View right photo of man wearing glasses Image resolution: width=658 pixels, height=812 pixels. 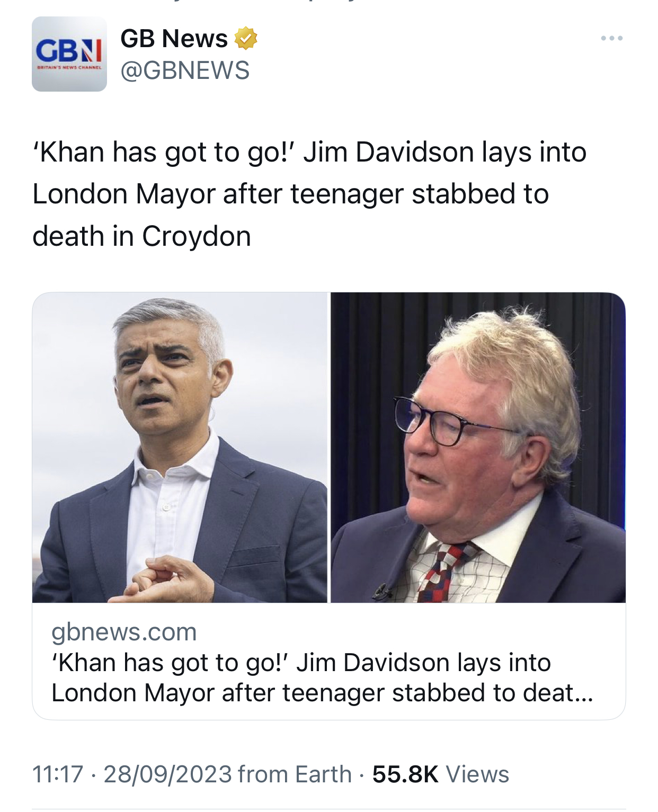tap(478, 448)
